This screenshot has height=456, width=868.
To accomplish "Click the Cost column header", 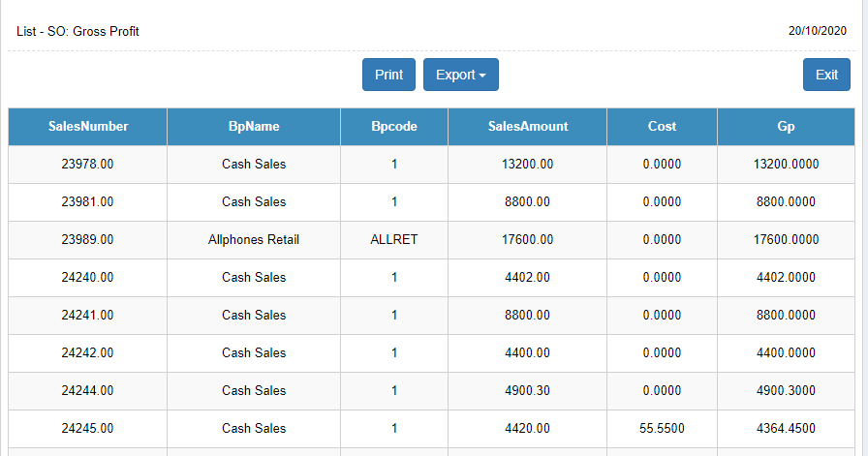I will pos(662,127).
